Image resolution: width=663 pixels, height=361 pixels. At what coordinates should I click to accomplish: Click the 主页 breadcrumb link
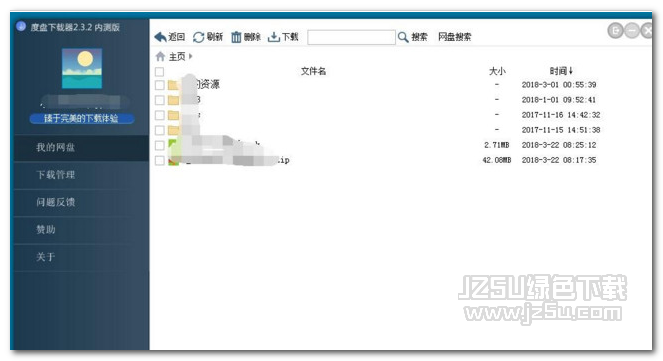[177, 56]
